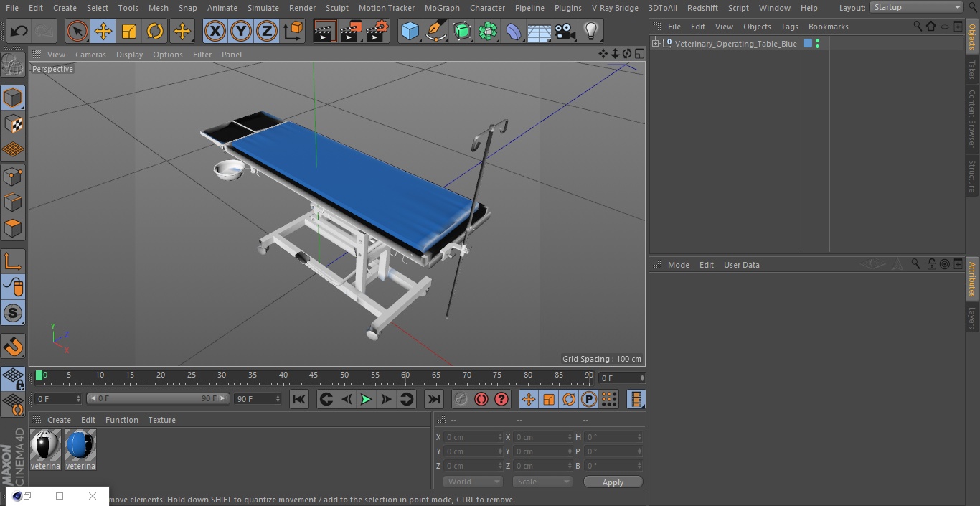The image size is (980, 506).
Task: Switch to Edges mode
Action: [x=13, y=202]
